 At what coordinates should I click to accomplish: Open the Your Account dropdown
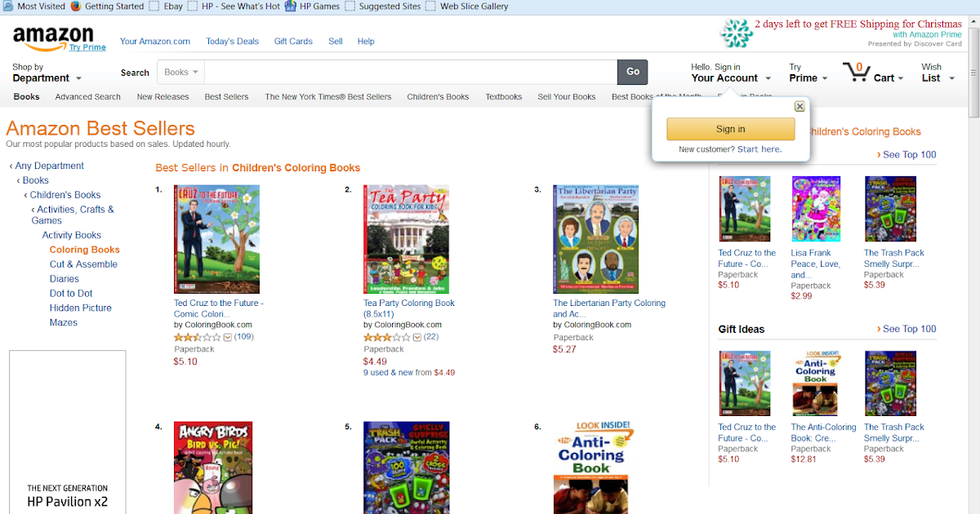coord(731,73)
